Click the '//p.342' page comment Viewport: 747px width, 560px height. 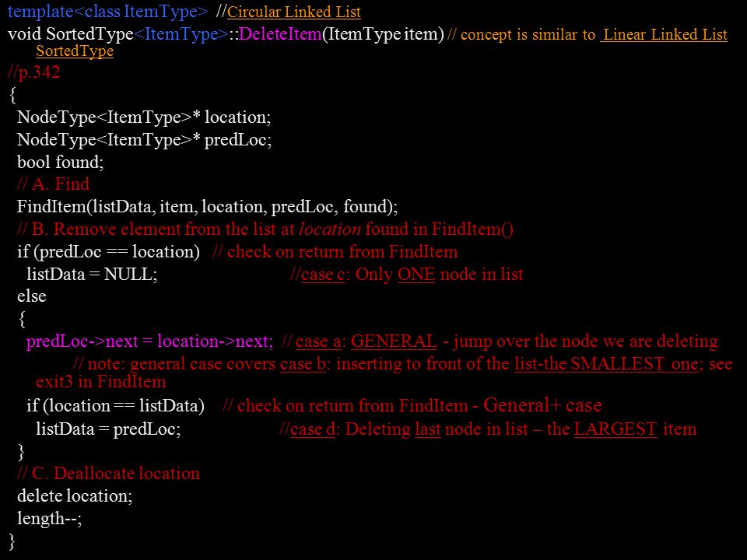tap(33, 72)
